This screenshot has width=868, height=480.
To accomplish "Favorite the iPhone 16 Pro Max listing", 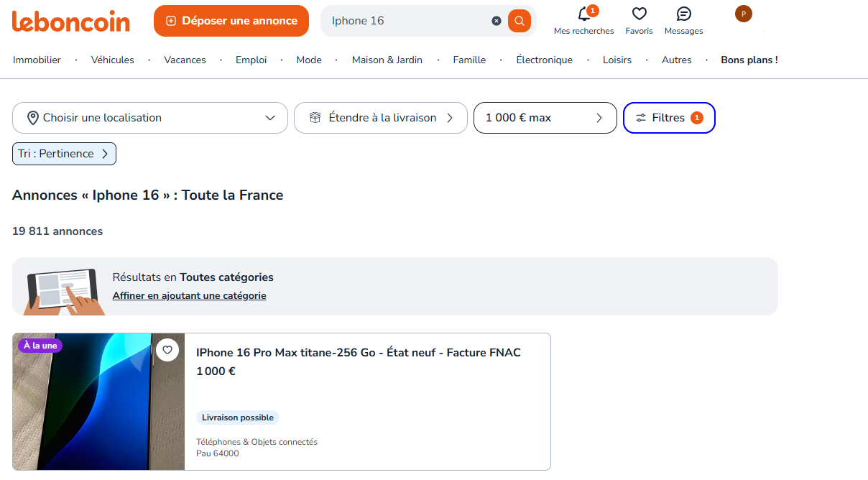I will (x=167, y=350).
